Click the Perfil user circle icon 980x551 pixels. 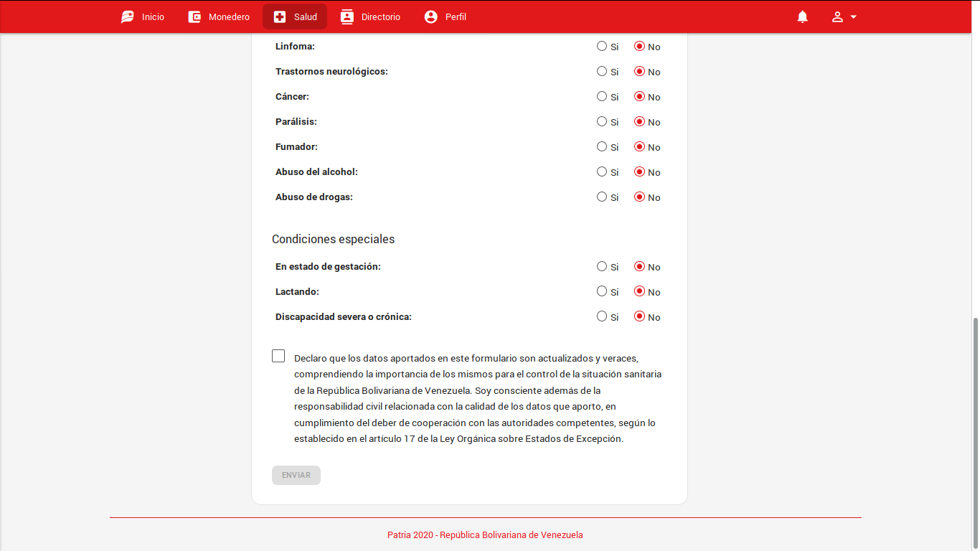(x=430, y=17)
